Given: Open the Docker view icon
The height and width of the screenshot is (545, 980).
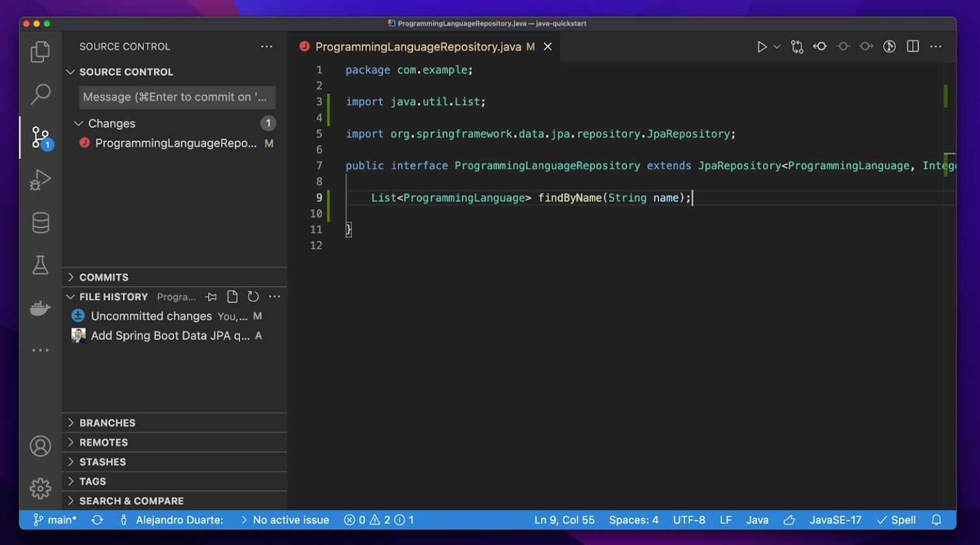Looking at the screenshot, I should pos(40,308).
